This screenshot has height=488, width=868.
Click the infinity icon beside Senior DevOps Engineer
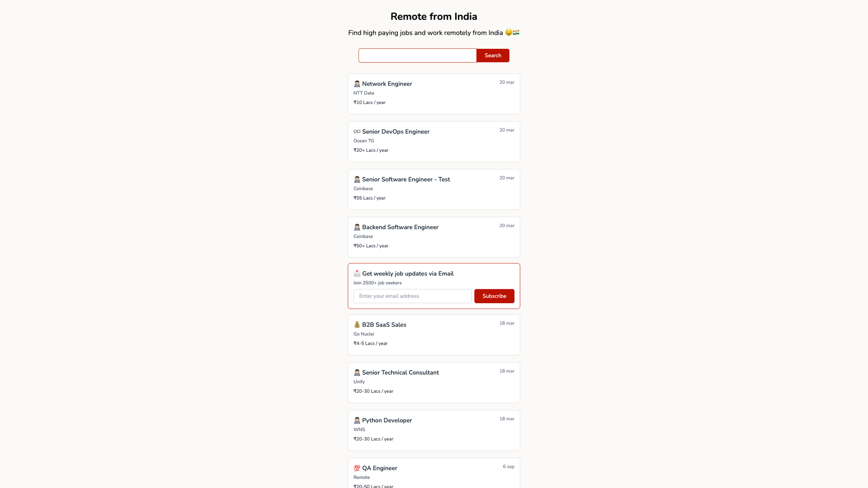[357, 132]
